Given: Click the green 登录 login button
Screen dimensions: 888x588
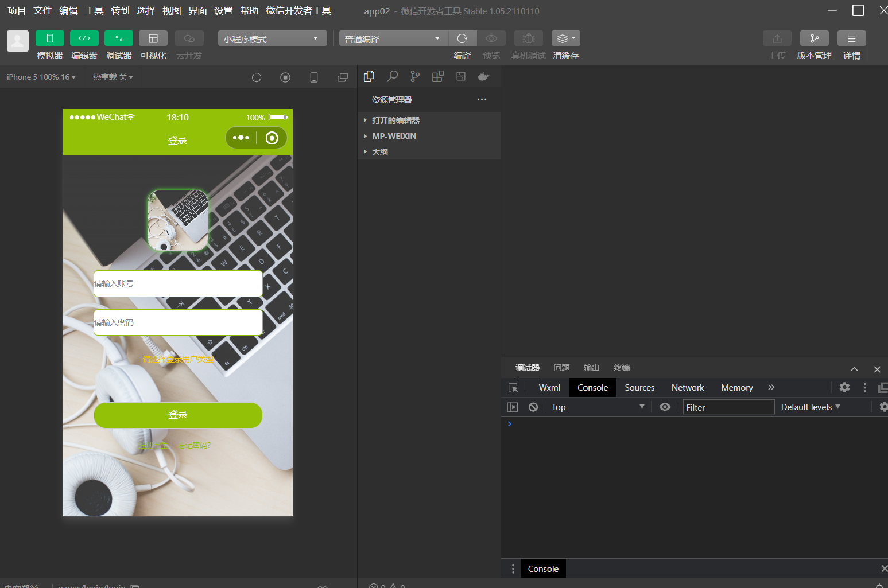Looking at the screenshot, I should click(x=178, y=415).
